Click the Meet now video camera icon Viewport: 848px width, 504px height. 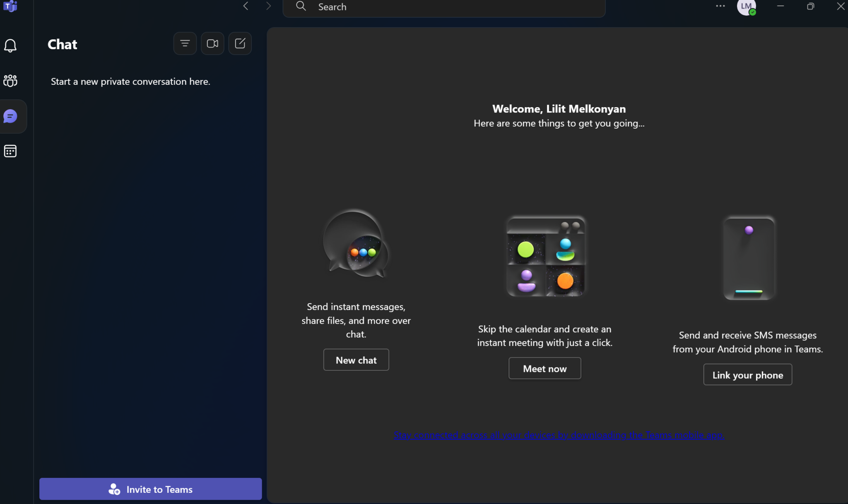pyautogui.click(x=212, y=43)
